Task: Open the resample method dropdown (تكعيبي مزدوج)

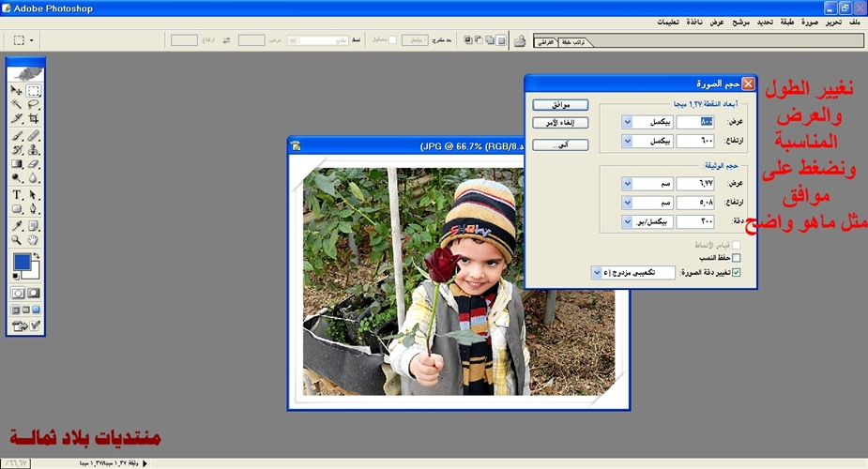Action: (x=596, y=273)
